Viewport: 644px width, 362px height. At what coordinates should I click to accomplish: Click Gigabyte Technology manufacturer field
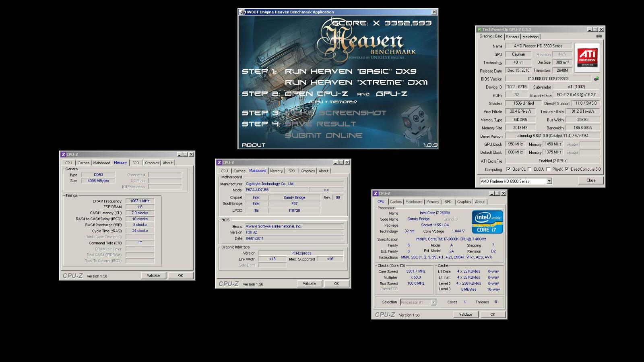tap(294, 184)
